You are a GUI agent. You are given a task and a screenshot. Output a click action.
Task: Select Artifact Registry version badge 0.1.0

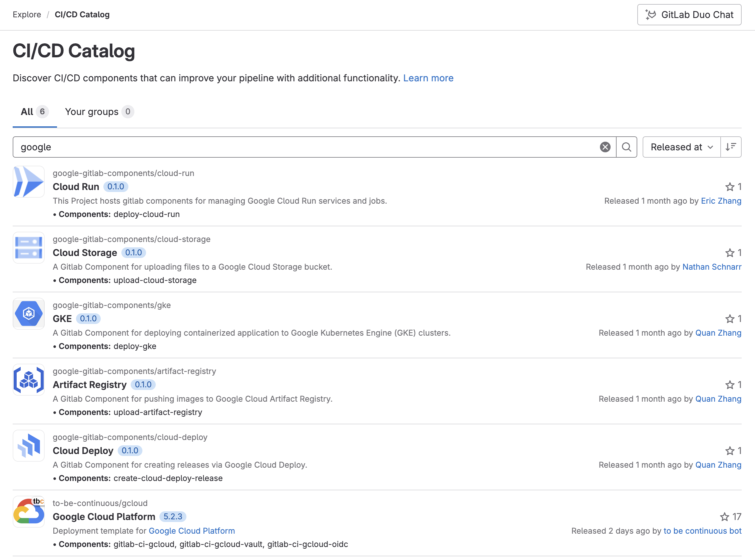[143, 385]
